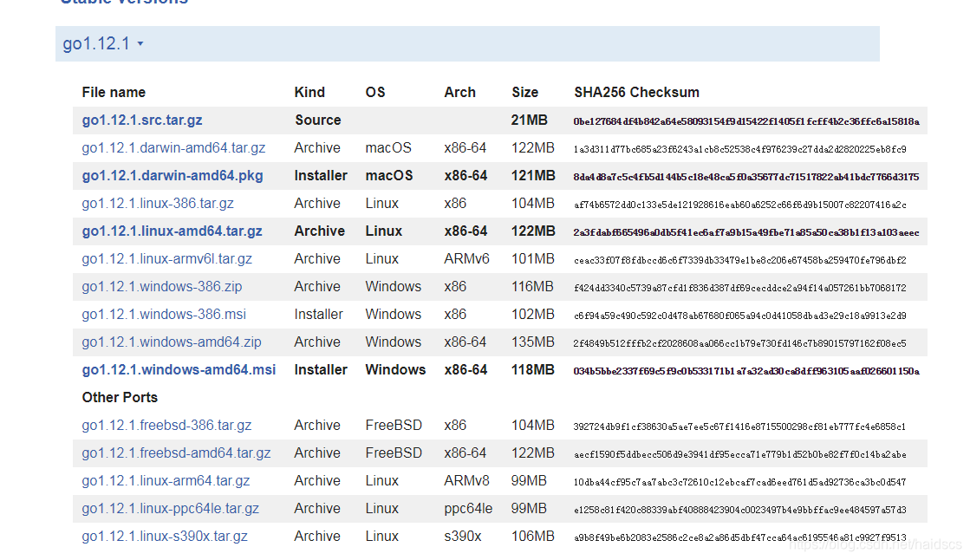Click go1.12.1.linux-386.tar.gz file link

[x=158, y=204]
